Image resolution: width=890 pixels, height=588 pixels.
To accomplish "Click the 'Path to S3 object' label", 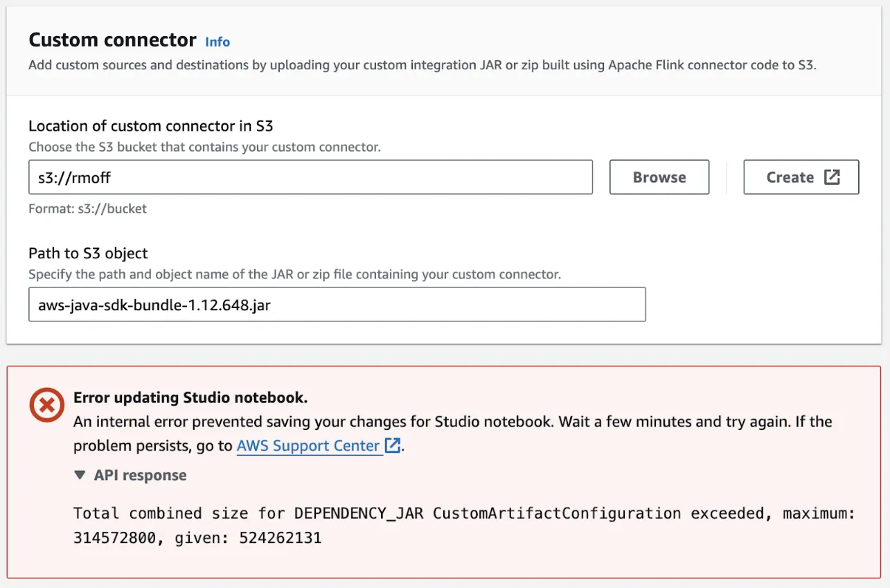I will tap(88, 253).
